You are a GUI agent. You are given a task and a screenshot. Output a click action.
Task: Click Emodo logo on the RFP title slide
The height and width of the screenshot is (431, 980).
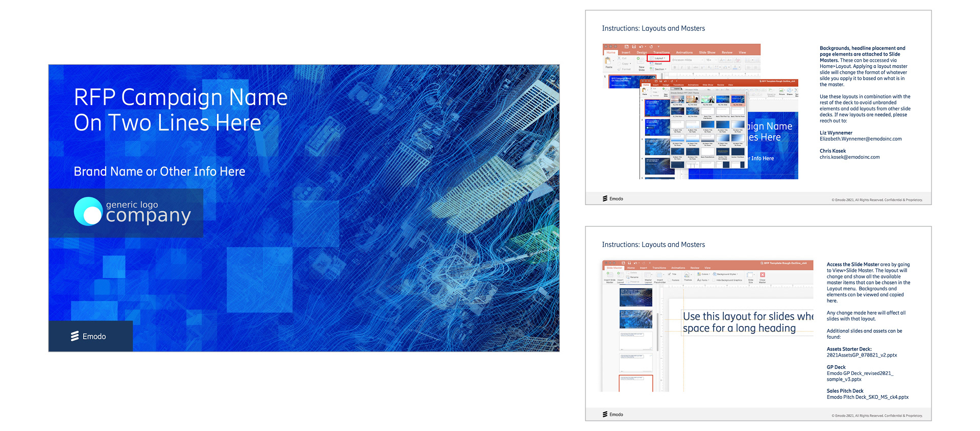89,336
